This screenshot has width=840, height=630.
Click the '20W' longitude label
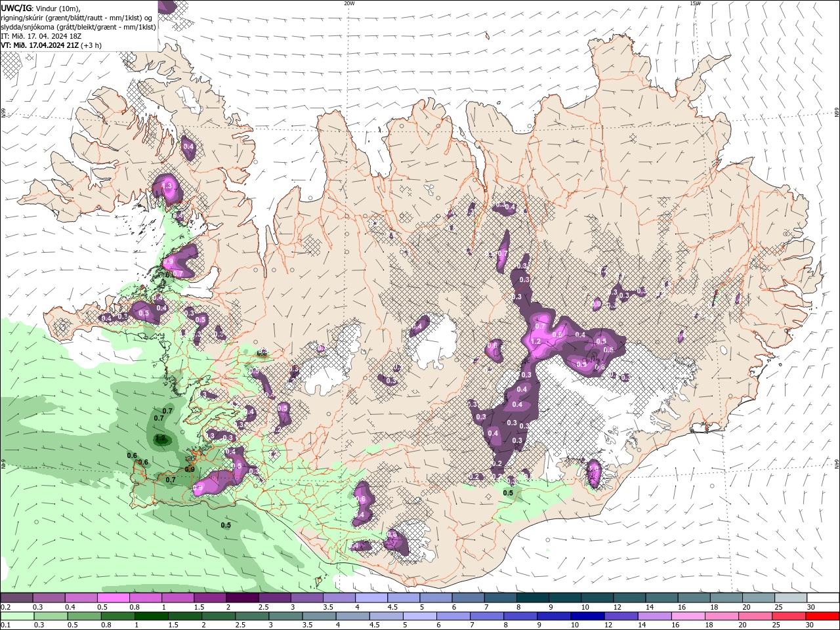[x=349, y=3]
